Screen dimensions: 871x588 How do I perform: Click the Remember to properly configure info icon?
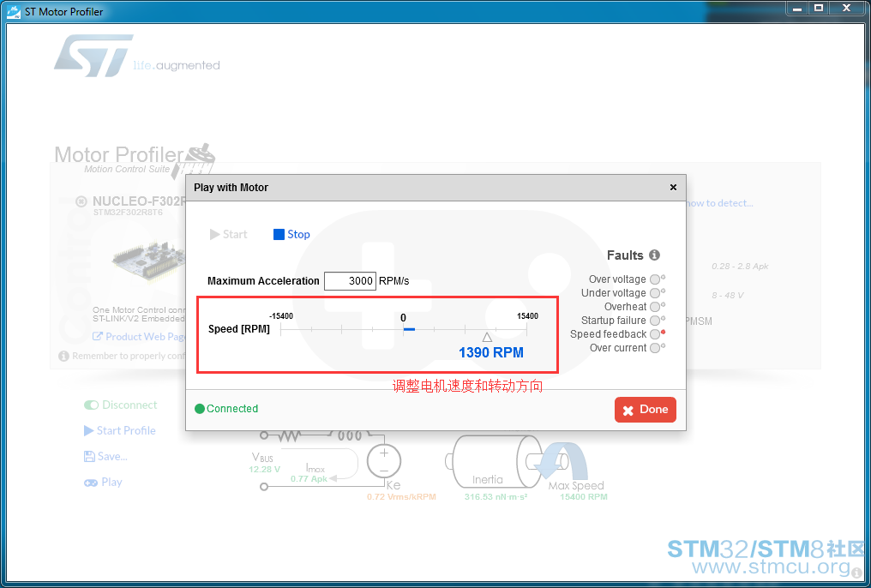coord(64,356)
